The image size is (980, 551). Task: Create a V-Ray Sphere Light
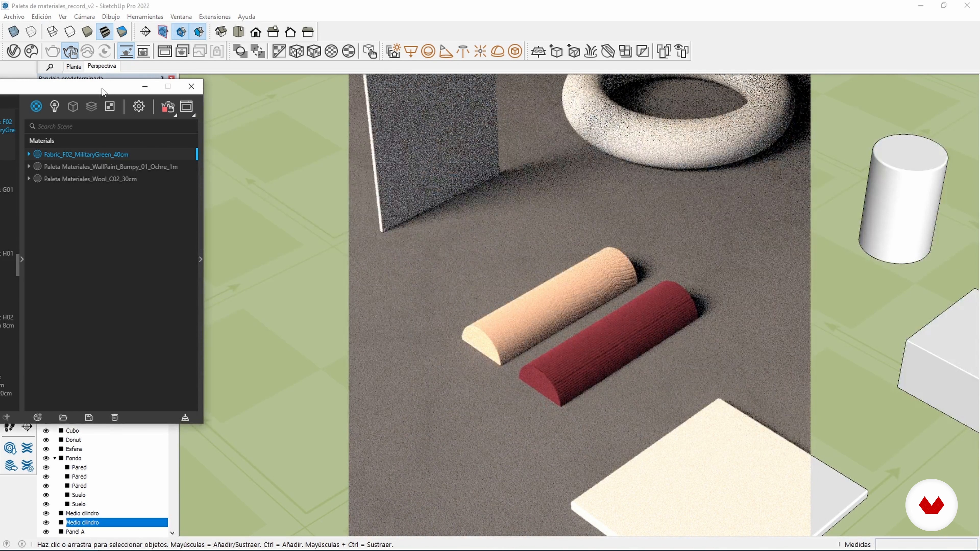point(428,51)
